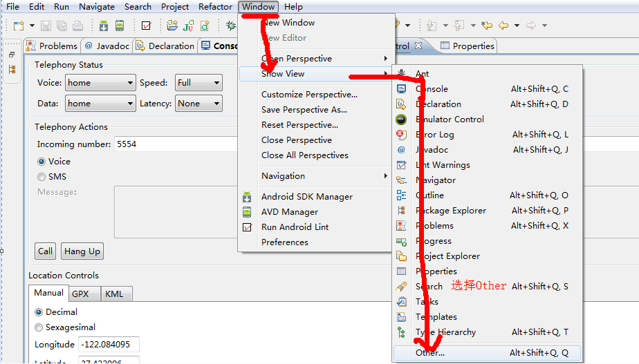The width and height of the screenshot is (639, 364).
Task: Click the Hang Up button
Action: pos(82,251)
